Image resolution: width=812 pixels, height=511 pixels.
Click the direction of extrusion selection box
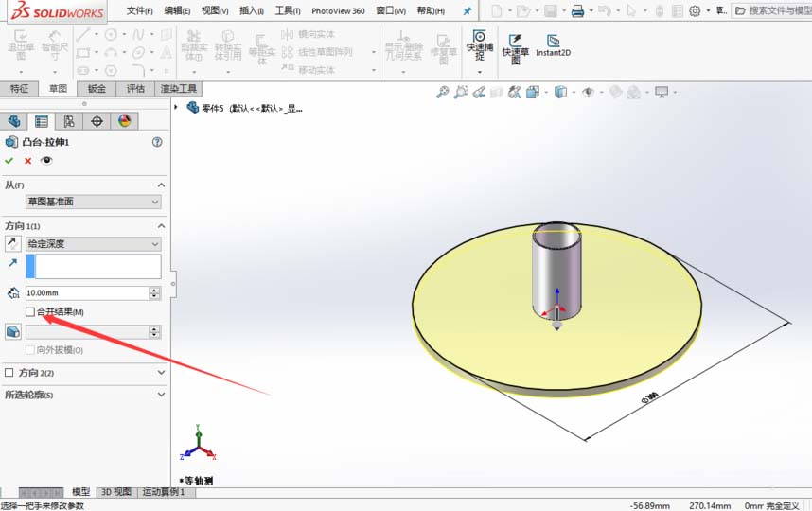click(93, 267)
